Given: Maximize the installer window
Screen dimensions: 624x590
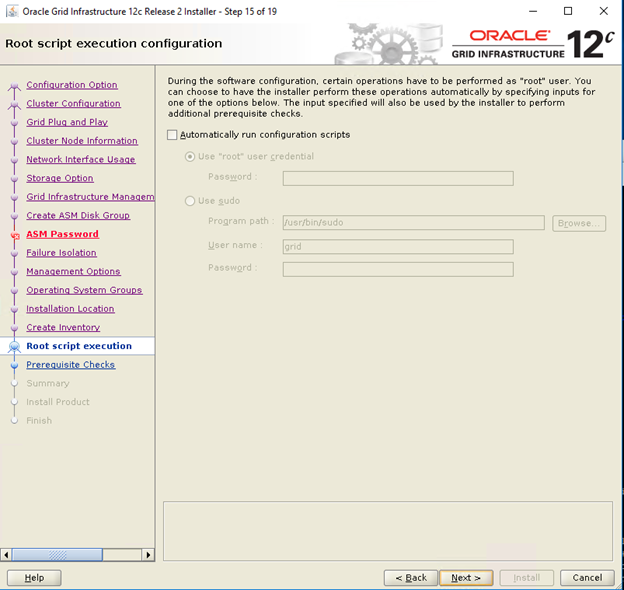Looking at the screenshot, I should [x=568, y=11].
